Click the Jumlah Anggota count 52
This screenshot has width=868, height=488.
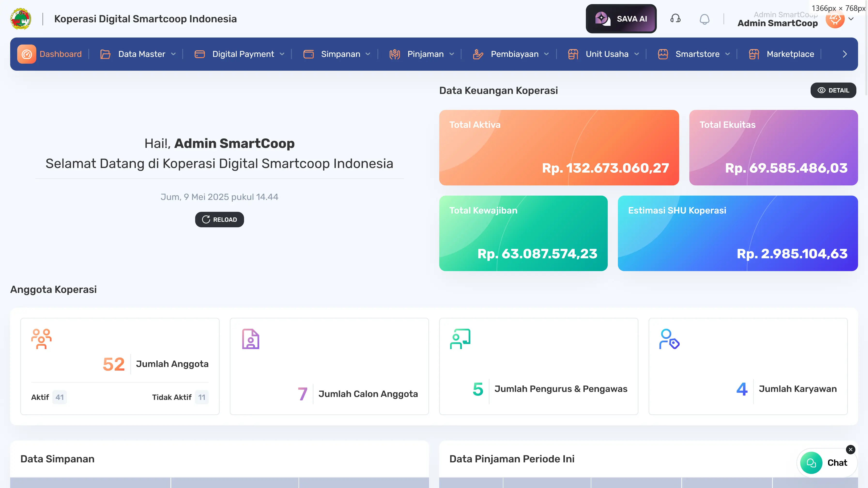114,364
